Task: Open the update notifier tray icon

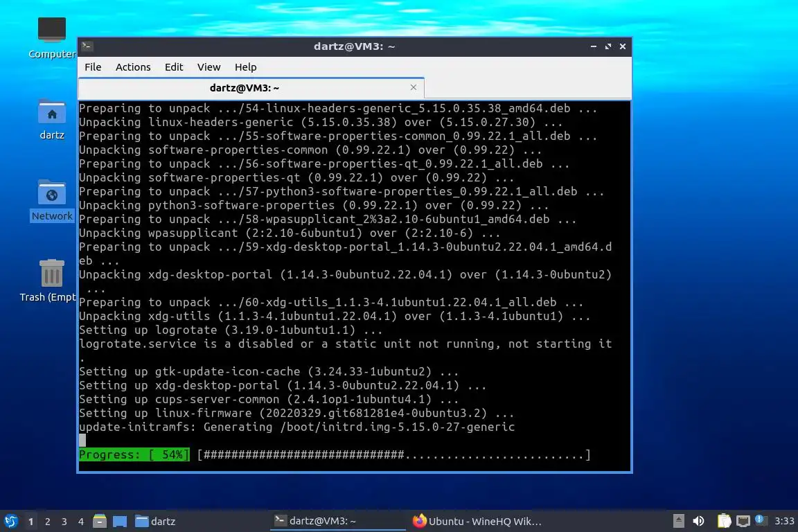Action: 761,520
